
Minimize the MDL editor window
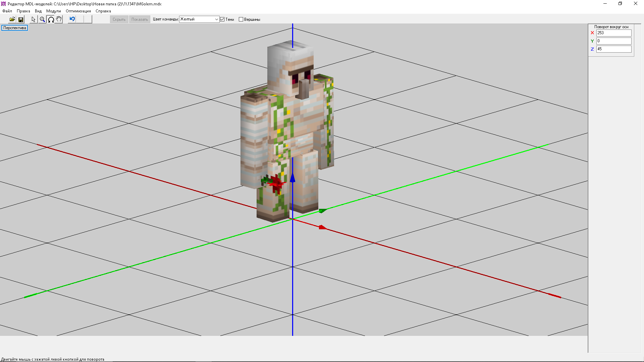(x=605, y=4)
